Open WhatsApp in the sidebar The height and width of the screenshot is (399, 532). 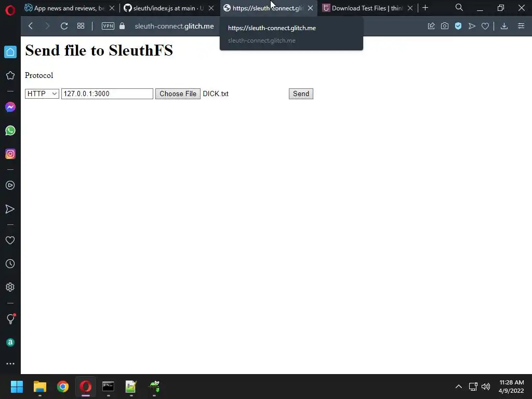pos(10,130)
